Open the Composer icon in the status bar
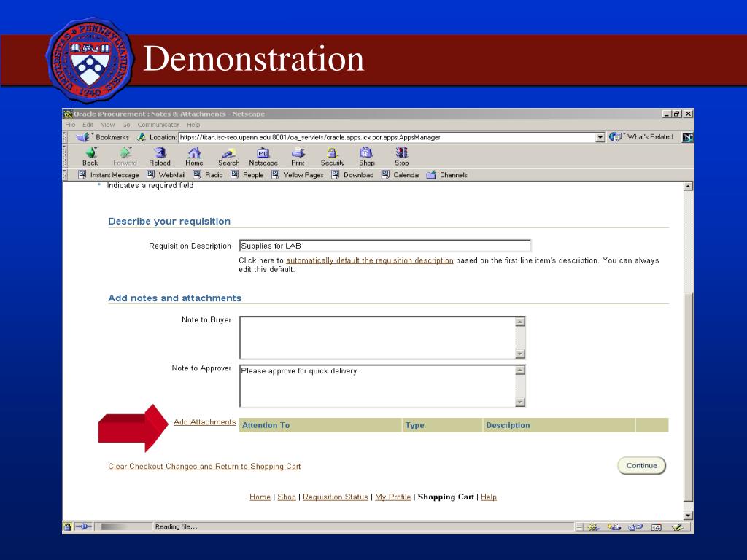 pyautogui.click(x=678, y=527)
